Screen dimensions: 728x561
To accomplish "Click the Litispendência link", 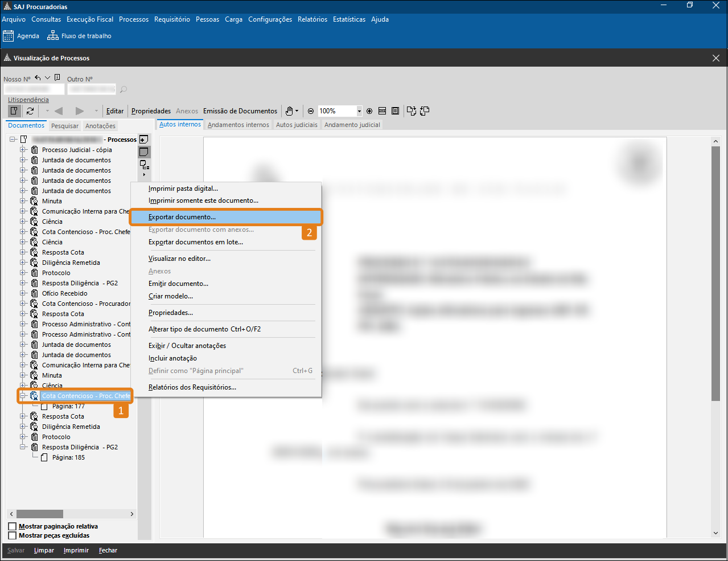I will [28, 100].
